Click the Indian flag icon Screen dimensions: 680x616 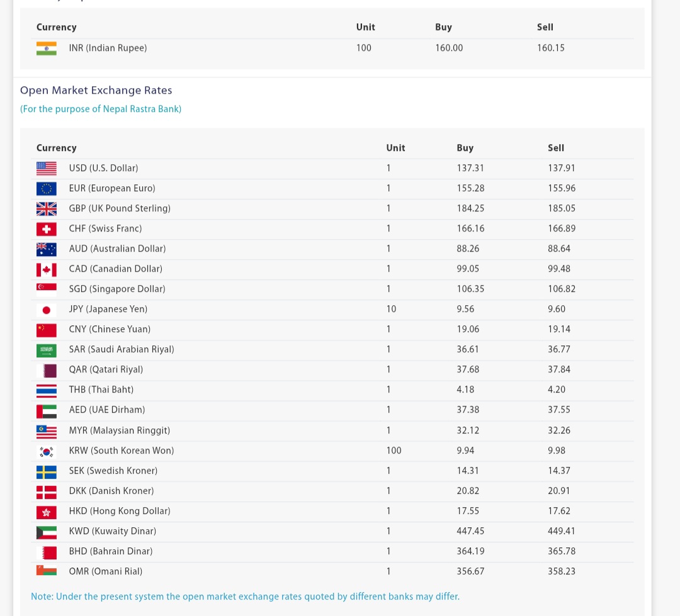pyautogui.click(x=47, y=48)
